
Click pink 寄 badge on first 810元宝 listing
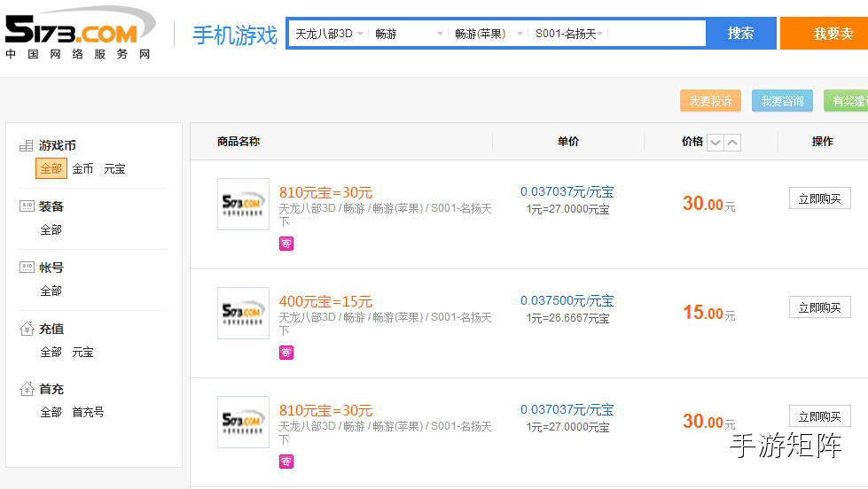coord(286,244)
